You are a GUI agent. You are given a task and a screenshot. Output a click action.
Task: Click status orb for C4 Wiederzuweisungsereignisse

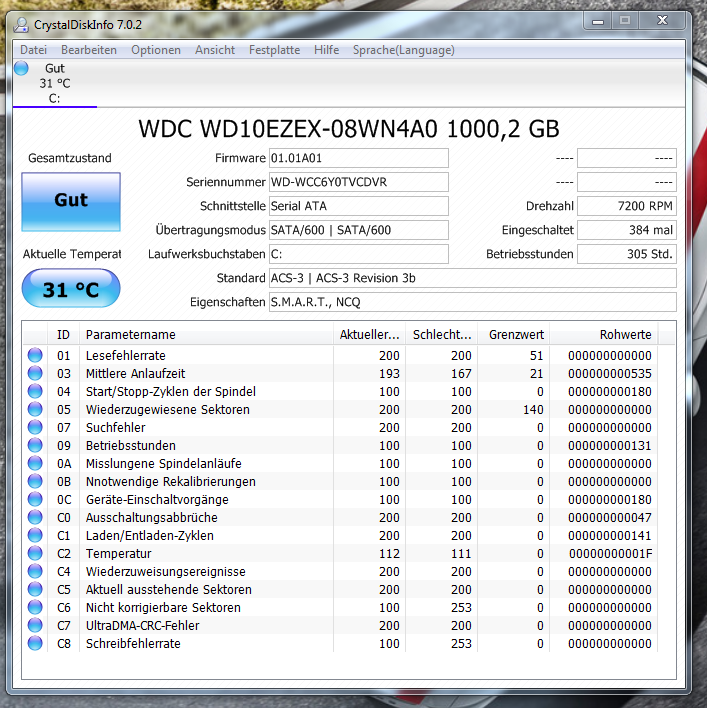coord(35,571)
